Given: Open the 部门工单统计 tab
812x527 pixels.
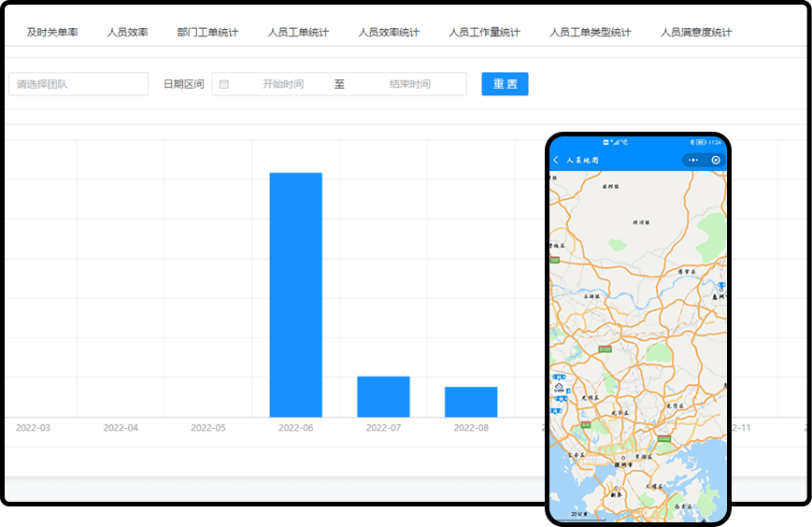Looking at the screenshot, I should point(207,32).
